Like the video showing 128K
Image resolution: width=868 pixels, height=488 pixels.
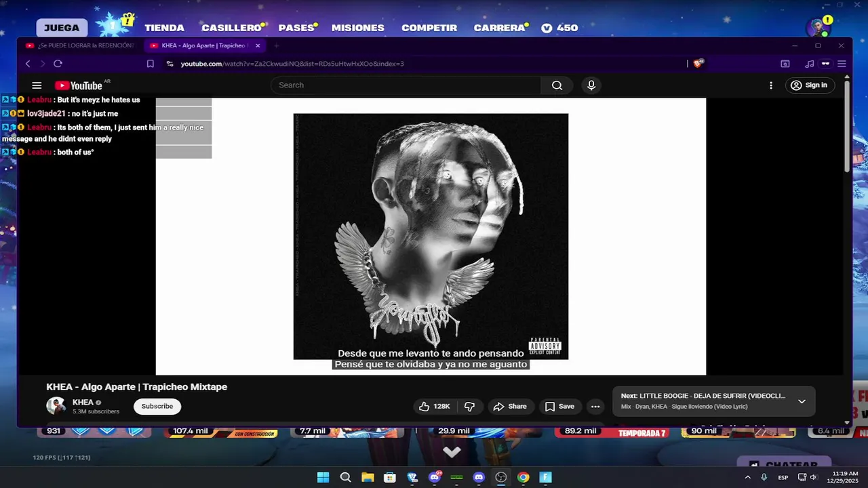(434, 406)
